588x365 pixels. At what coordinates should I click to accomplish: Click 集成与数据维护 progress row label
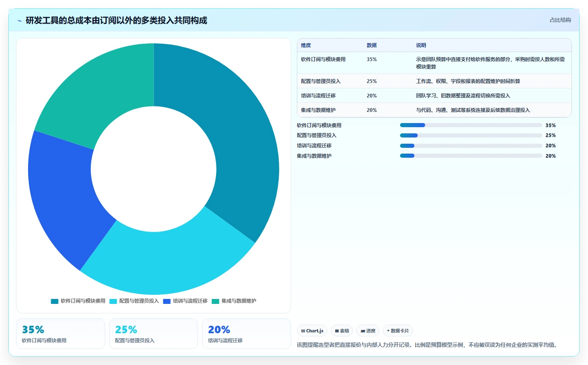(314, 156)
